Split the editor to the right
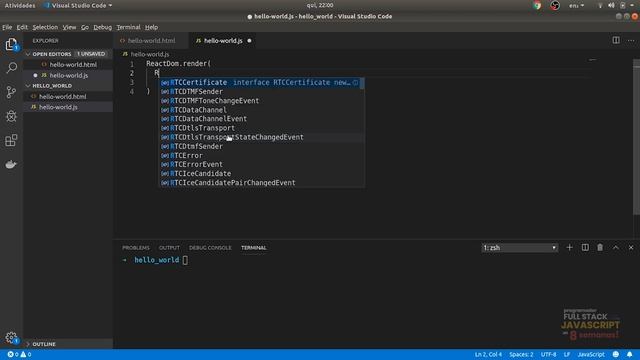This screenshot has height=360, width=640. tap(616, 40)
